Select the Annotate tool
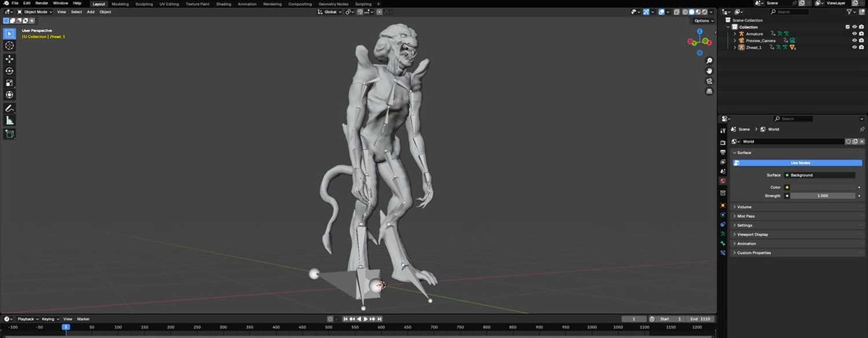The width and height of the screenshot is (868, 338). [9, 108]
